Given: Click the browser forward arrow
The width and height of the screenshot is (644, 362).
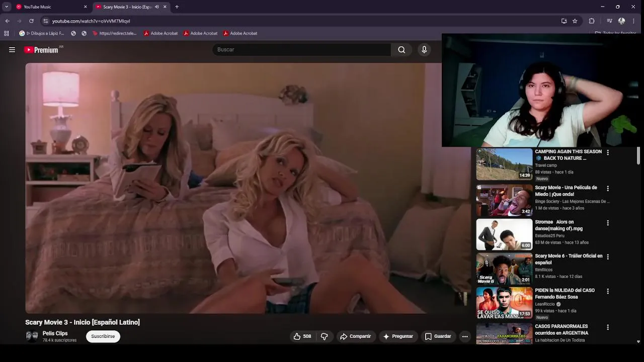Looking at the screenshot, I should click(19, 21).
